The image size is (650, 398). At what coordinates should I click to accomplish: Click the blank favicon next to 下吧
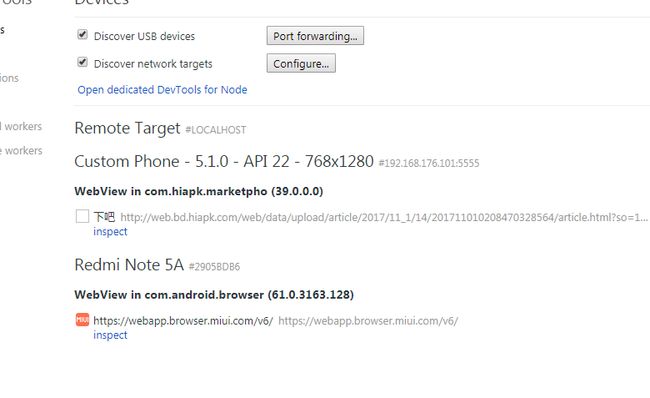(x=82, y=216)
